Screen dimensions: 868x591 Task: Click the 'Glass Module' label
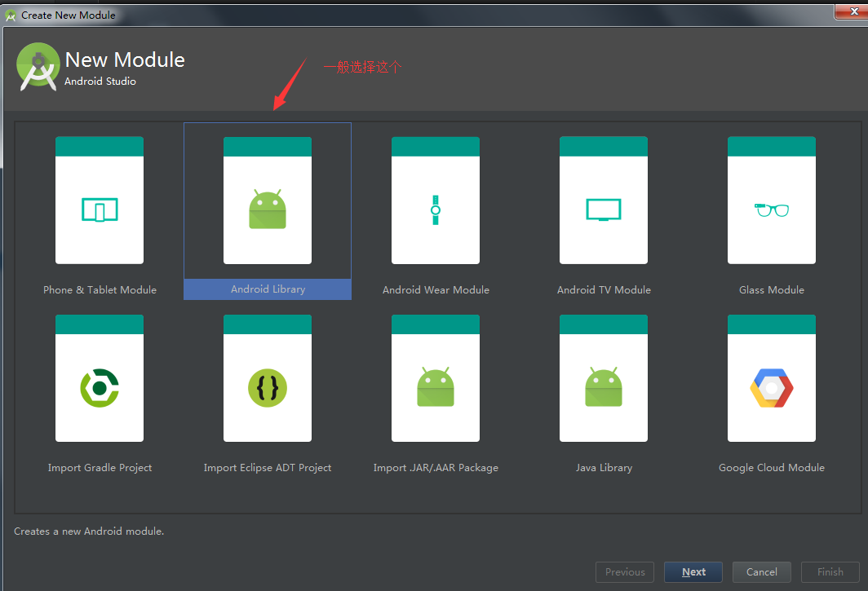[x=772, y=290]
